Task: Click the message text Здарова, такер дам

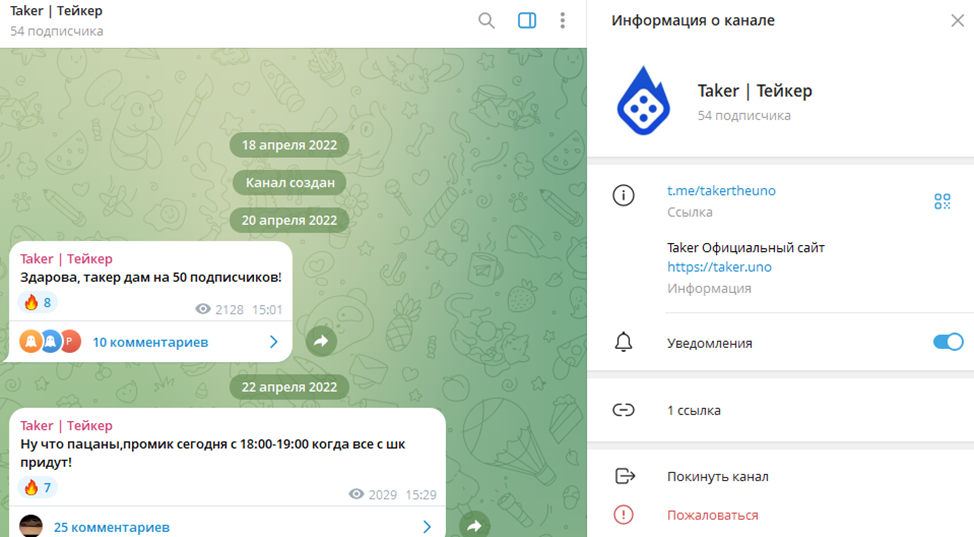Action: (151, 277)
